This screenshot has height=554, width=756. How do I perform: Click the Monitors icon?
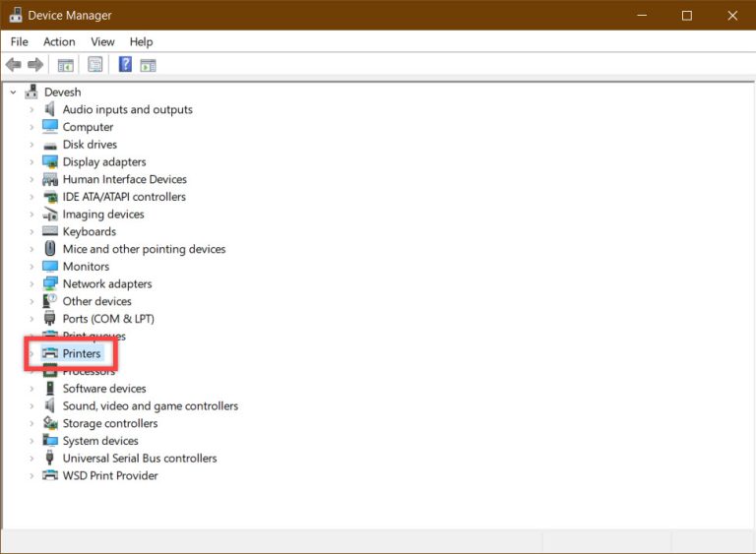coord(49,266)
